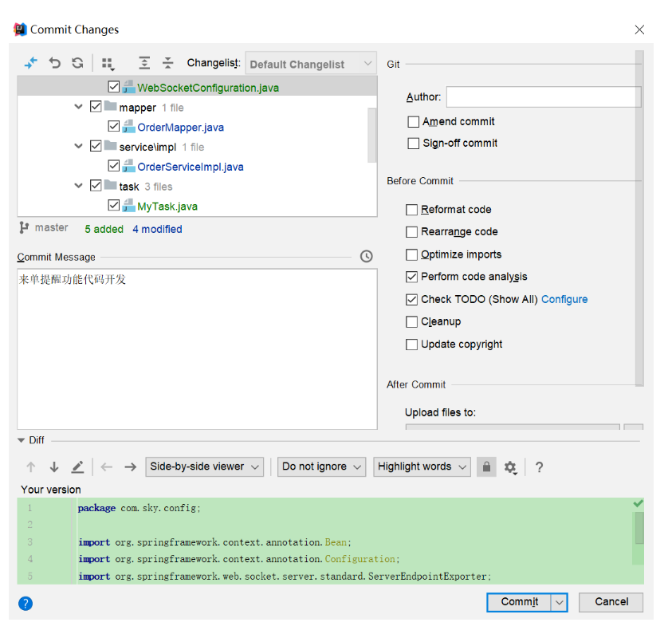Uncheck Check TODO option
The height and width of the screenshot is (634, 672).
411,299
